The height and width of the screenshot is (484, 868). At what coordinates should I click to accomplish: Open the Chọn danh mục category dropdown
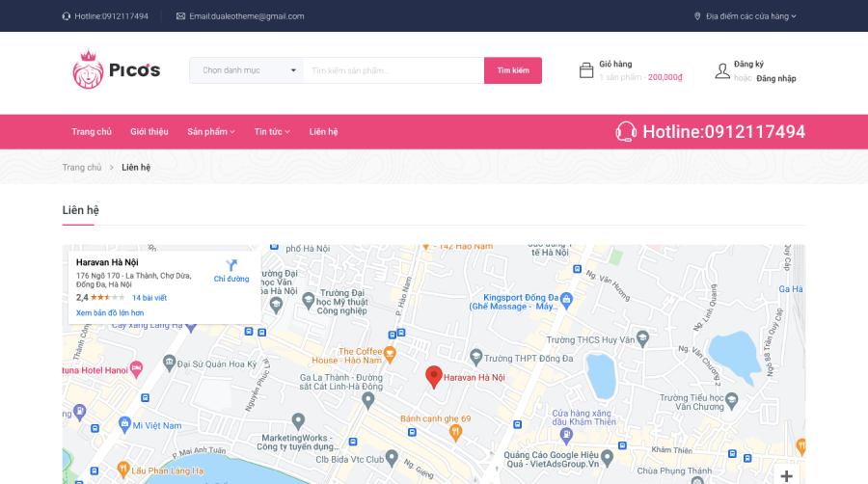click(246, 70)
